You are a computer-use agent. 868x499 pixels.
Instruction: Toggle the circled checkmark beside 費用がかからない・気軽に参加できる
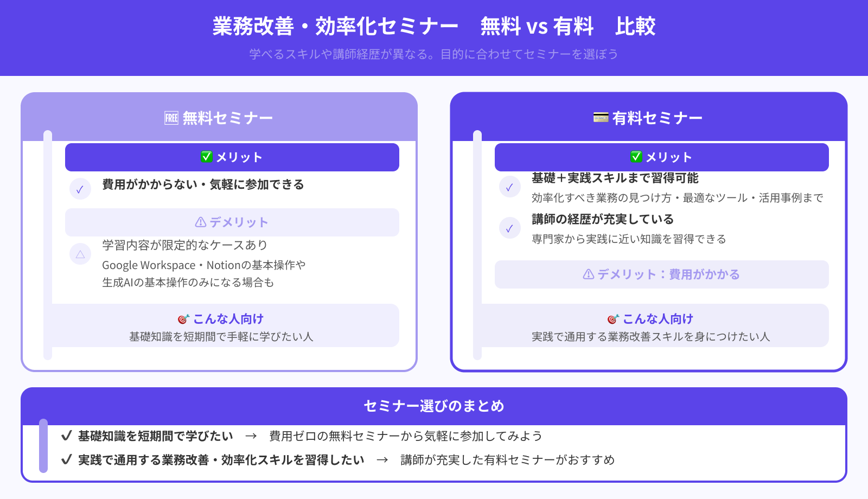[x=80, y=189]
